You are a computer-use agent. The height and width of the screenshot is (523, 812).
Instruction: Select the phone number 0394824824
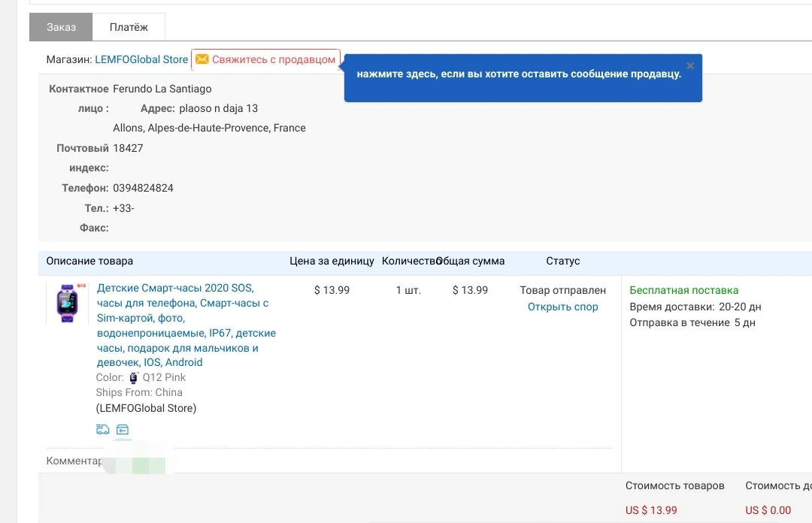[143, 188]
